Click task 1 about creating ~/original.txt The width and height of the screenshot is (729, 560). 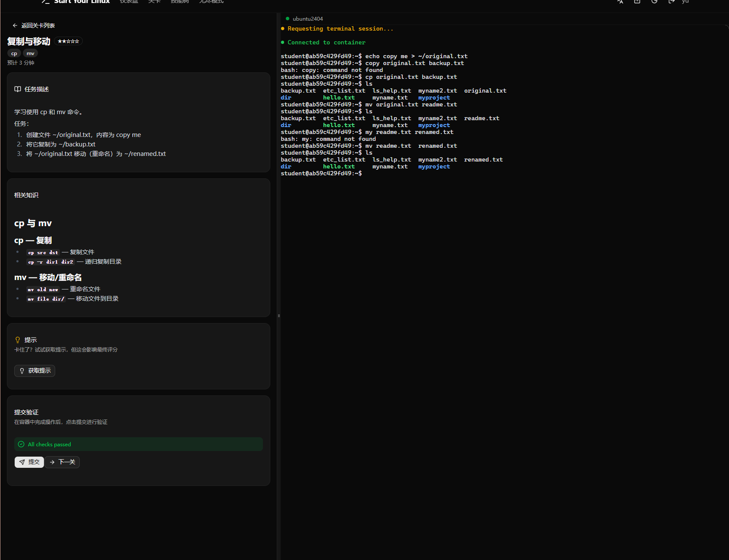coord(84,135)
